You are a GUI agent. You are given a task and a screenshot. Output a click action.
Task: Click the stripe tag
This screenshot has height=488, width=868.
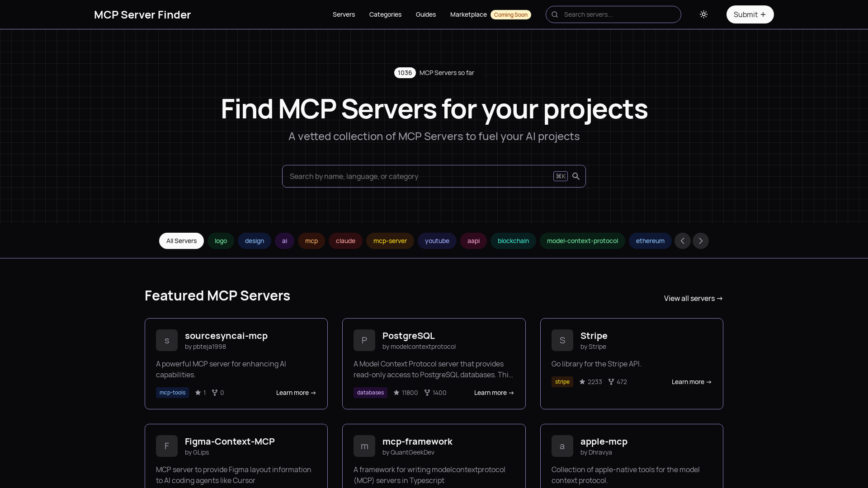562,382
